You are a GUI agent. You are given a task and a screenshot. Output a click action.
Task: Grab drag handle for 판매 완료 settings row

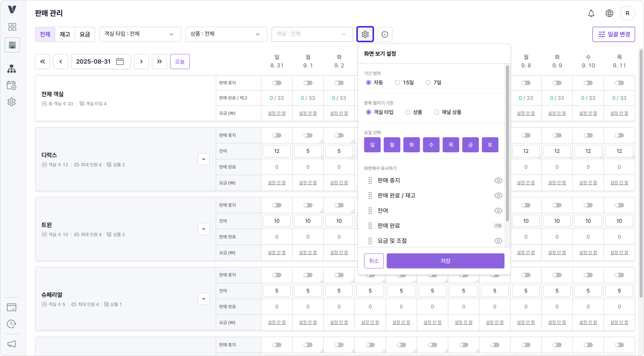pyautogui.click(x=370, y=226)
